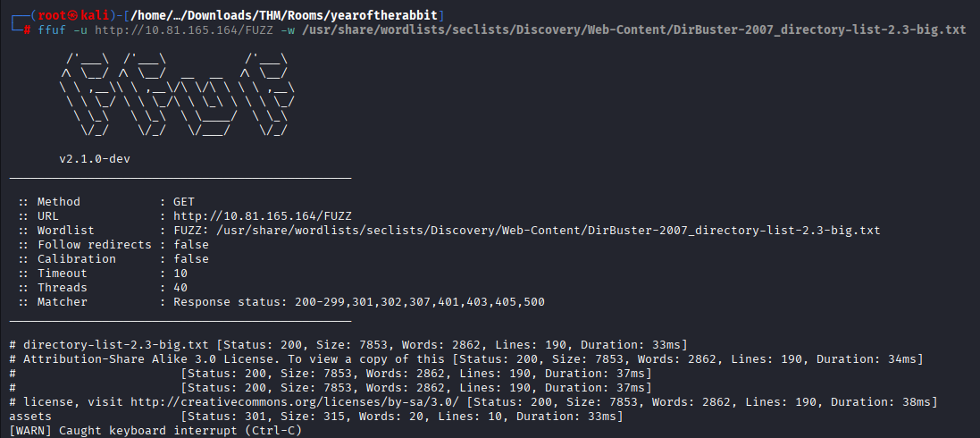Viewport: 980px width, 438px height.
Task: Click the FUZZ wordlist path in the config section
Action: point(526,231)
